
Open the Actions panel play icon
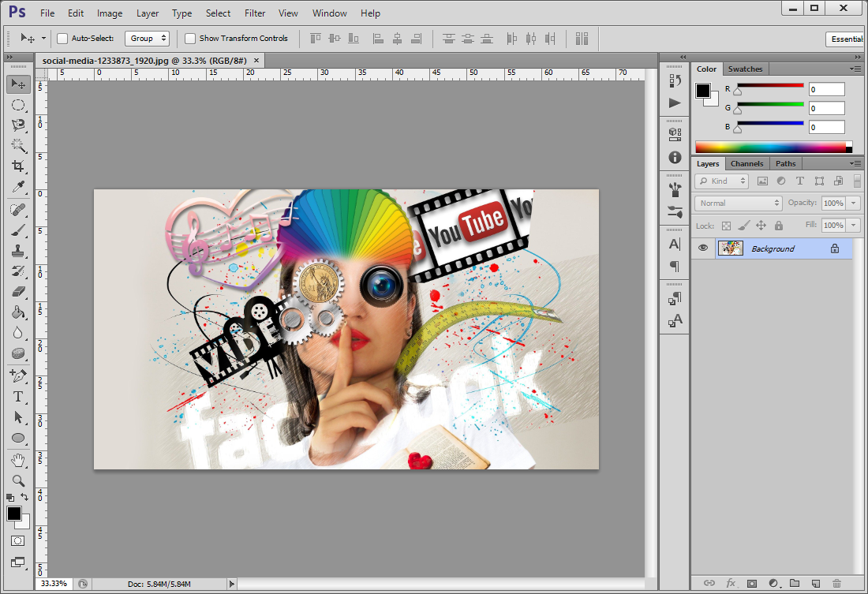[x=675, y=103]
